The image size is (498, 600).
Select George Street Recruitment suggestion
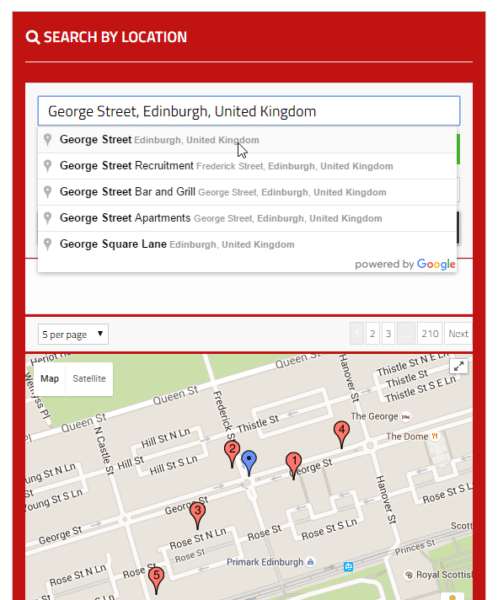click(247, 166)
